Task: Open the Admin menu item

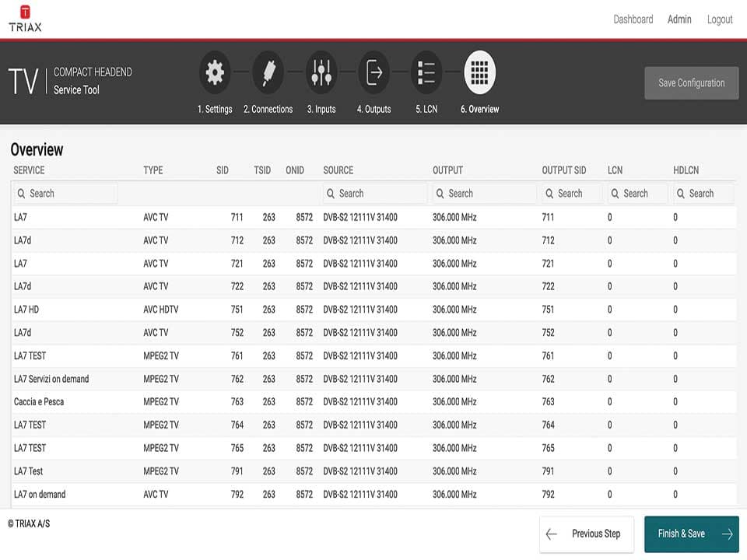Action: click(679, 19)
